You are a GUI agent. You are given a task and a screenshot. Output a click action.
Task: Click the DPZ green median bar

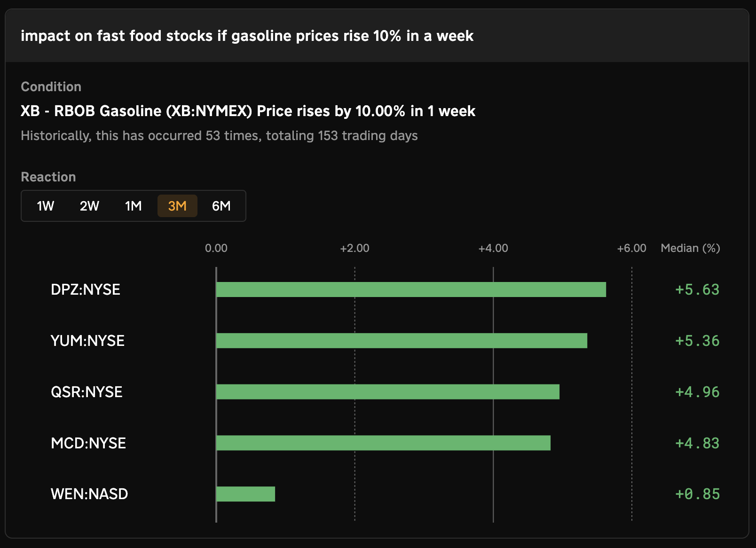point(411,290)
